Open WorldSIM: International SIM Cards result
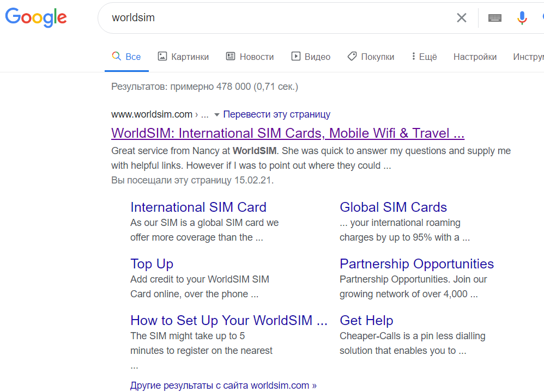This screenshot has height=392, width=544. tap(288, 133)
